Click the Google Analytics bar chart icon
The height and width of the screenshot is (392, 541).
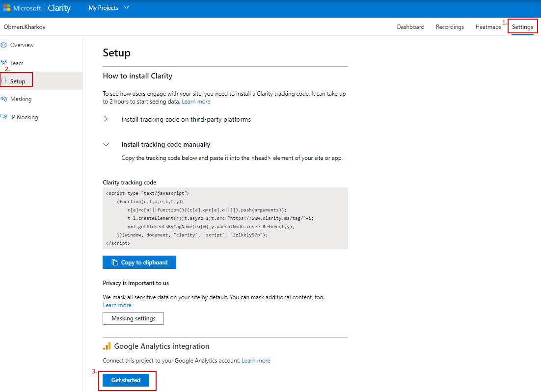[107, 346]
